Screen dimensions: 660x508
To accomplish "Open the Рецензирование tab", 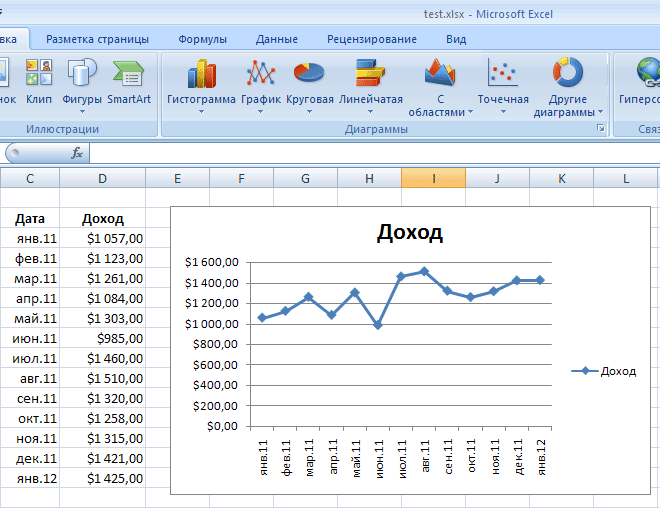I will pos(372,39).
